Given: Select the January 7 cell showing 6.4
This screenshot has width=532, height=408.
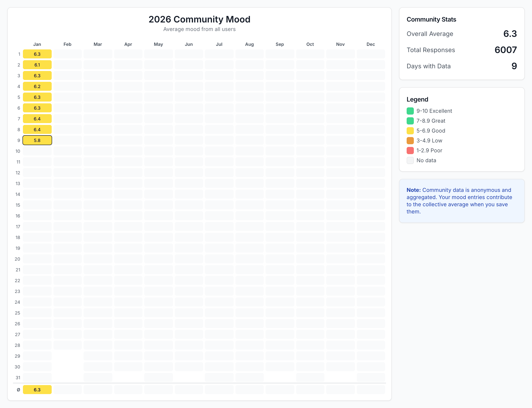Looking at the screenshot, I should pos(37,119).
